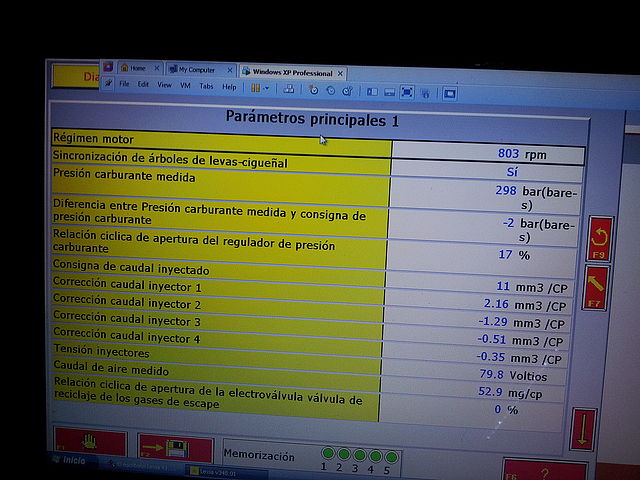
Task: Select the Régimen motor parameter row
Action: pos(220,139)
